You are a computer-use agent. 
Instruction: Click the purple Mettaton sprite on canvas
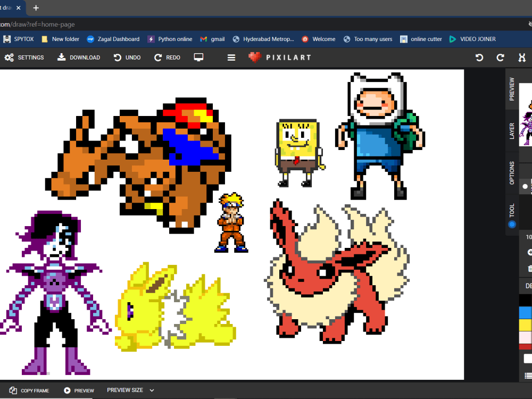pos(55,293)
